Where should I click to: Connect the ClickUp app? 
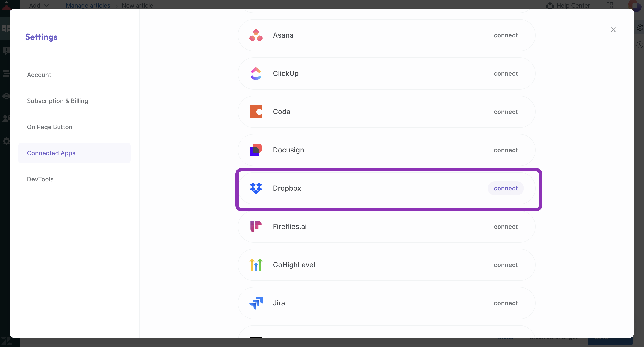tap(505, 74)
